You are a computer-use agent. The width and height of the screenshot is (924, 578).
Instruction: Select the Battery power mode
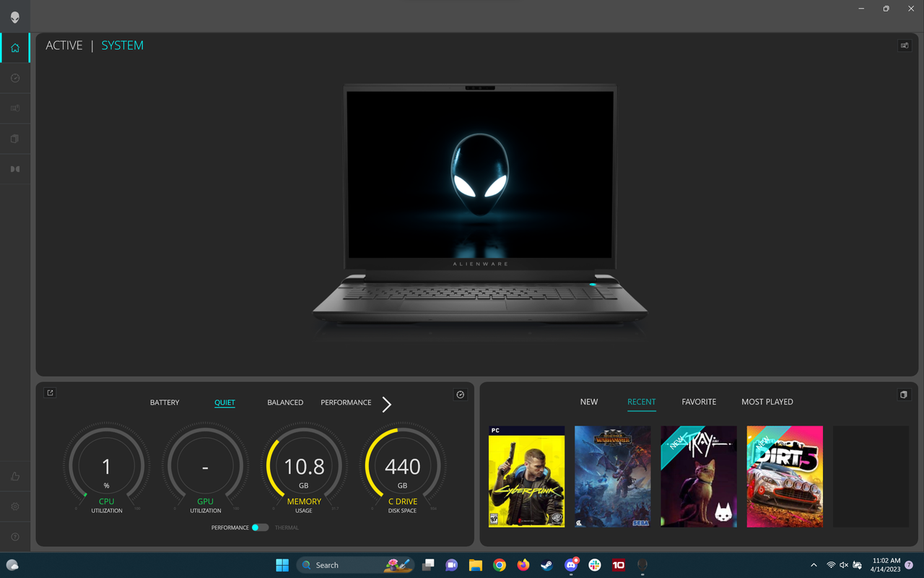click(165, 402)
